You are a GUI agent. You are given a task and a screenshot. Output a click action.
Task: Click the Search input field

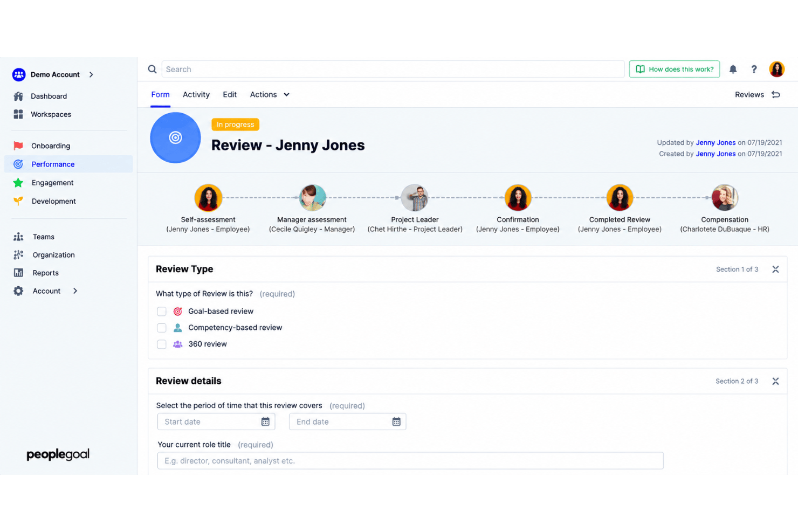point(393,69)
